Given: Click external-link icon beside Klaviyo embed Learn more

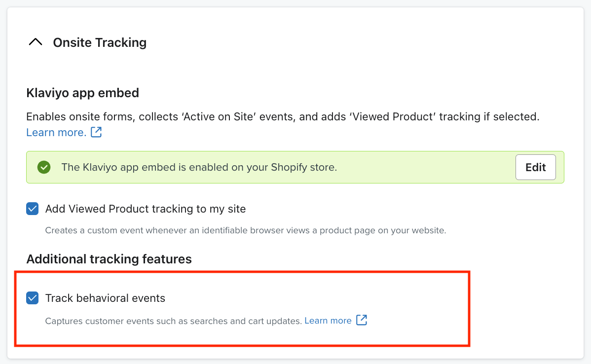Looking at the screenshot, I should [96, 132].
